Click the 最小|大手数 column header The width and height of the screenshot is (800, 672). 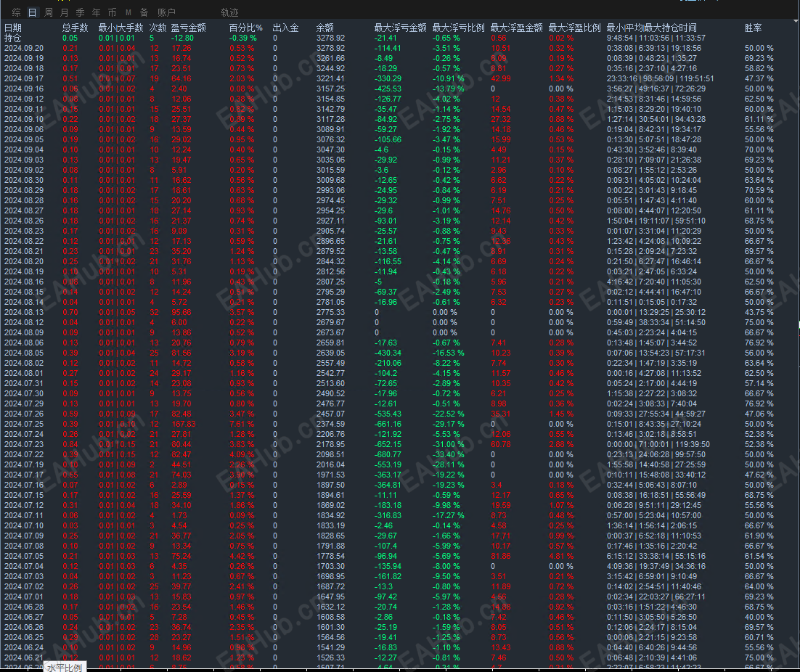pyautogui.click(x=121, y=28)
